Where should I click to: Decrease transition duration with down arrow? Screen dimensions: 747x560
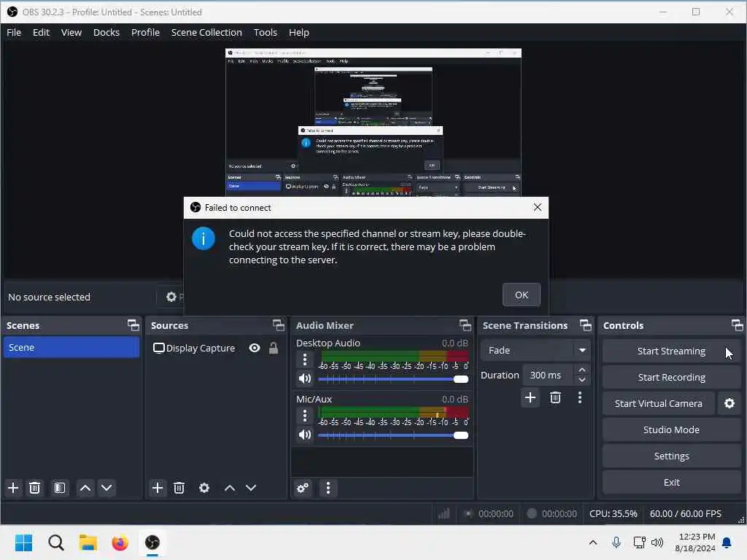click(581, 380)
